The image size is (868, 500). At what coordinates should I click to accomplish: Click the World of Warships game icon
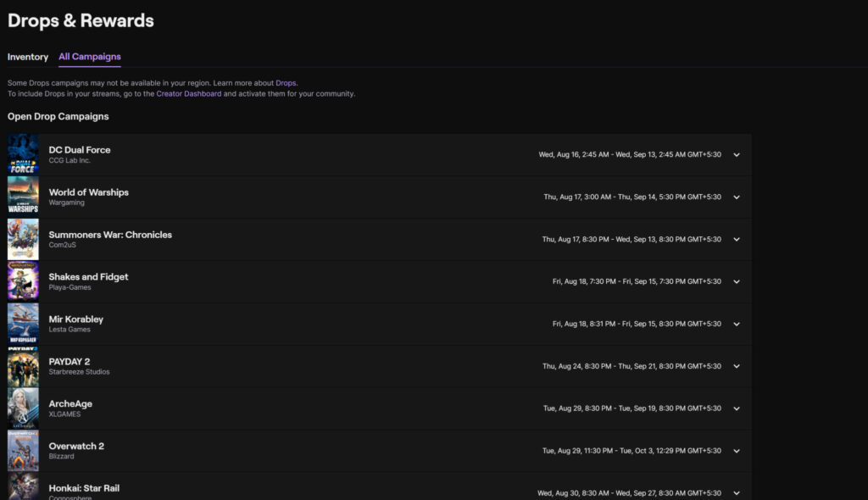point(23,197)
